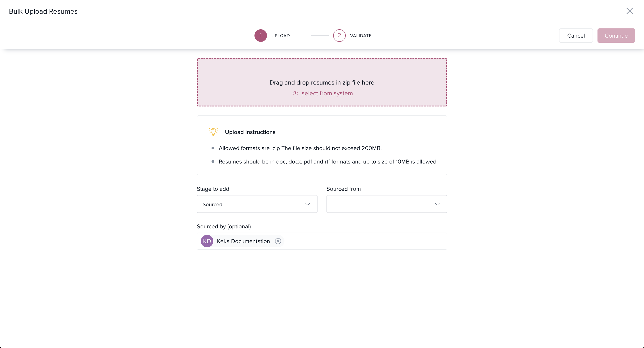Screen dimensions: 644x348
Task: Expand the Stage to add chevron
Action: click(307, 204)
